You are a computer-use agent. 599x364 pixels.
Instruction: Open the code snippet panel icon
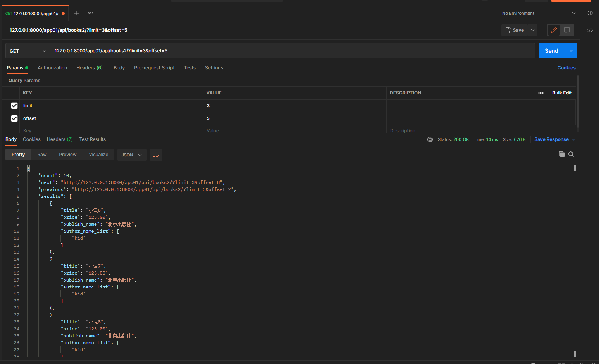[x=590, y=30]
